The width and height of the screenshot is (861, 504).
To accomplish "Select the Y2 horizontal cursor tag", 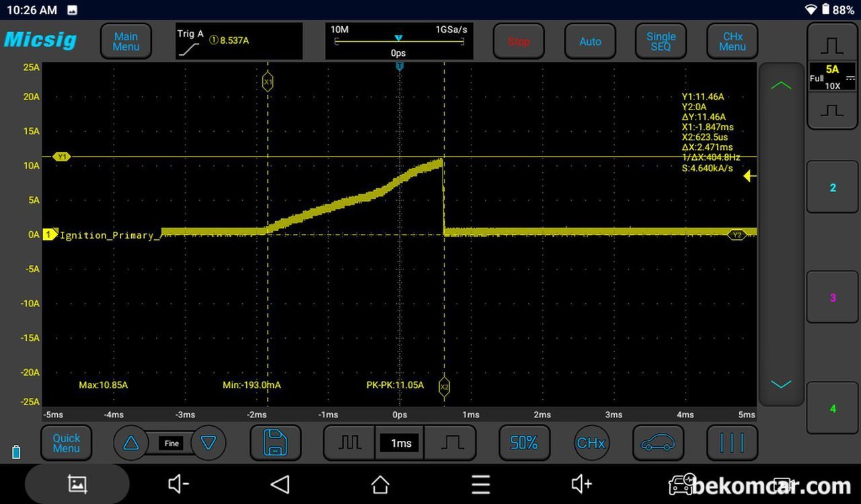I will [x=737, y=235].
